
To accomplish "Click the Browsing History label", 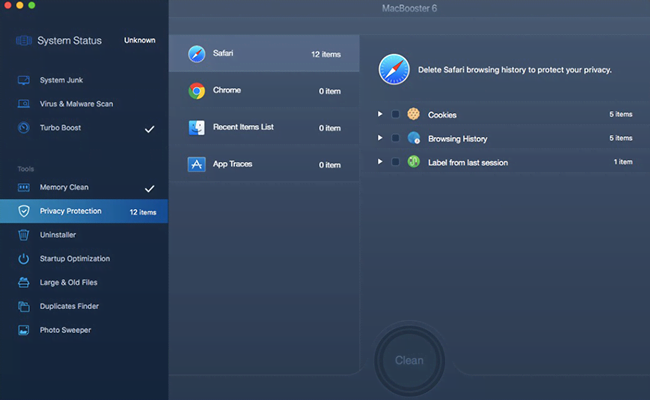I will pos(458,139).
